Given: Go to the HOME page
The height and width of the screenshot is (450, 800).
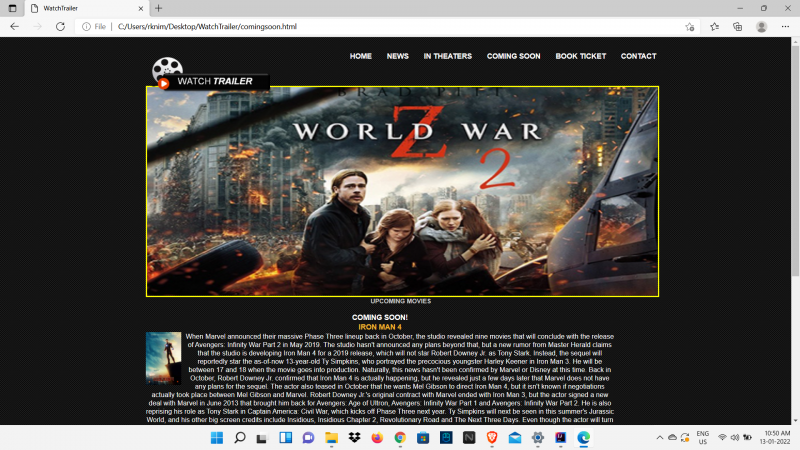Looking at the screenshot, I should [360, 56].
